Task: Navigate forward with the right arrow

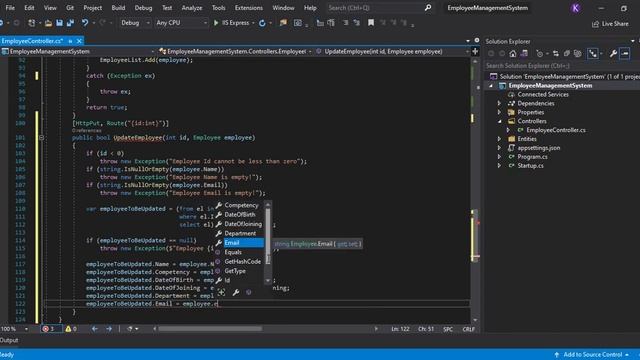Action: click(x=109, y=329)
